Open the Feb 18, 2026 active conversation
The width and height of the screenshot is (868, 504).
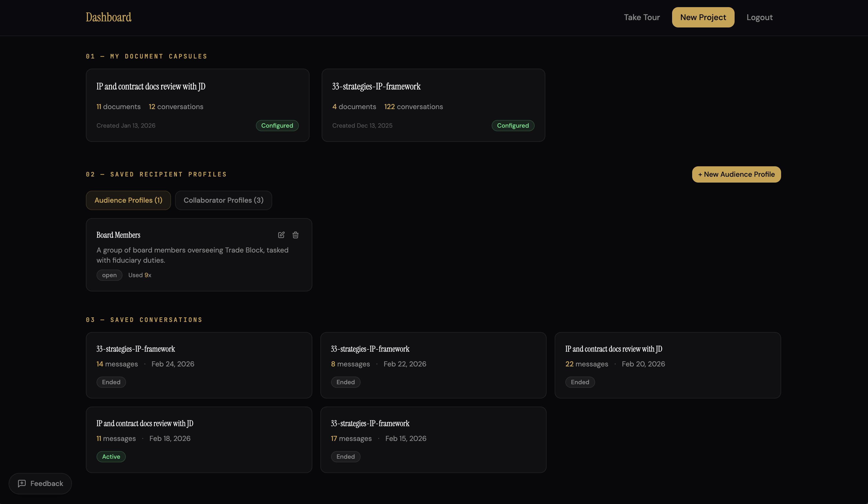(199, 440)
